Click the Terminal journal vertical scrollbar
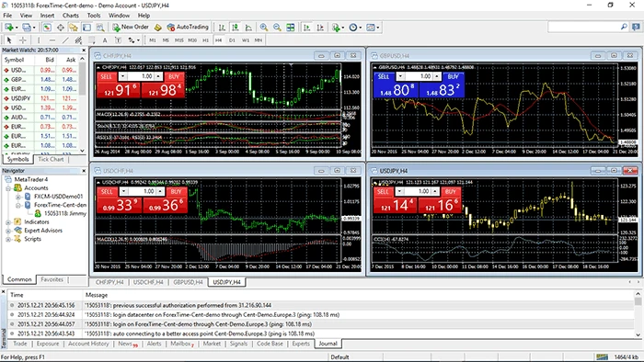This screenshot has height=362, width=644. 638,314
